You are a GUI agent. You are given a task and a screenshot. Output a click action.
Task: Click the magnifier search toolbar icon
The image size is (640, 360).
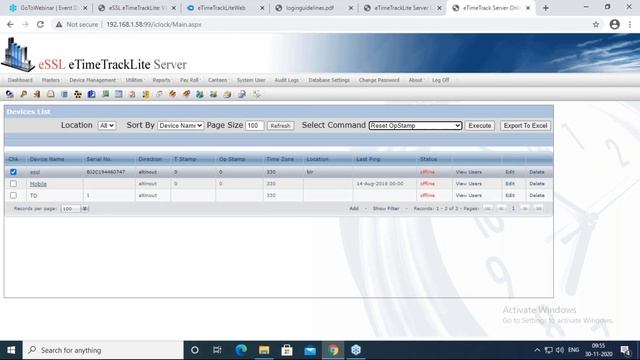pos(242,94)
